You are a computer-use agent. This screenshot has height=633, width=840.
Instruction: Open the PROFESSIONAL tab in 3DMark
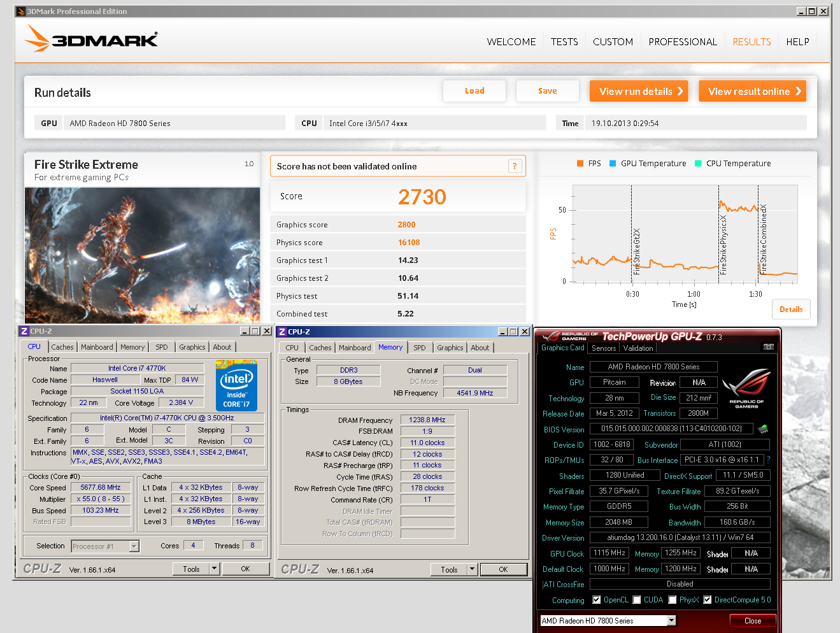click(683, 42)
